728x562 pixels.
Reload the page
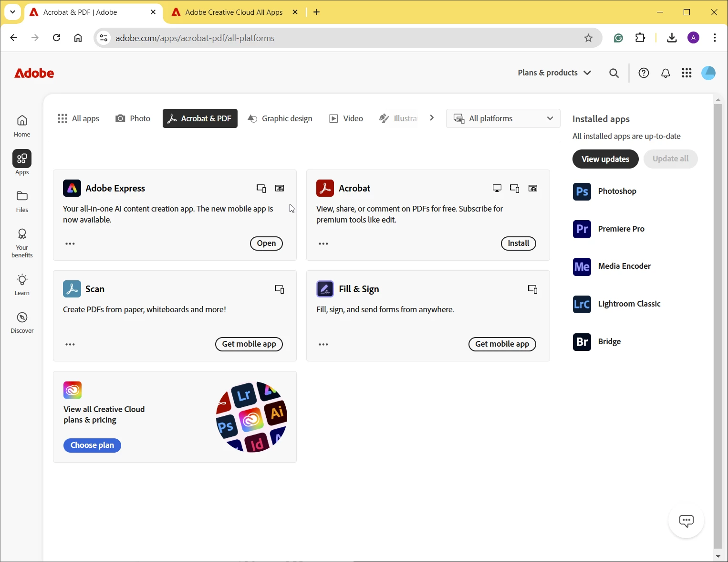click(56, 38)
